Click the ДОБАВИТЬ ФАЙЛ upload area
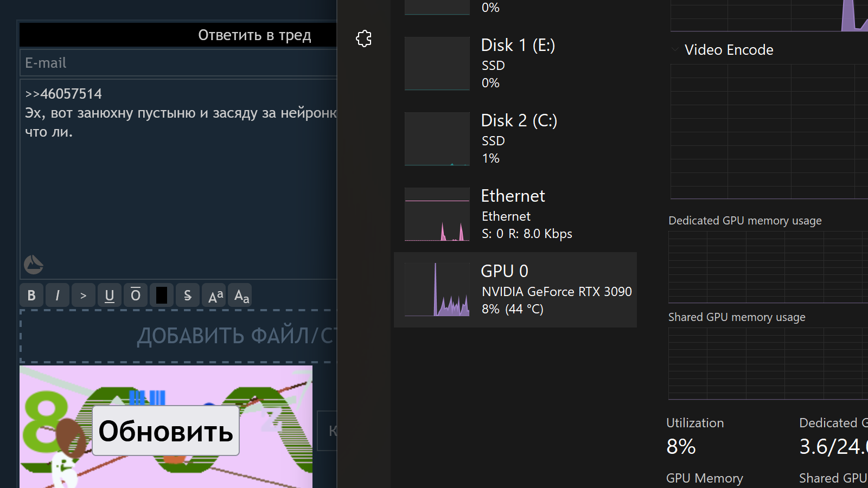 (x=178, y=336)
